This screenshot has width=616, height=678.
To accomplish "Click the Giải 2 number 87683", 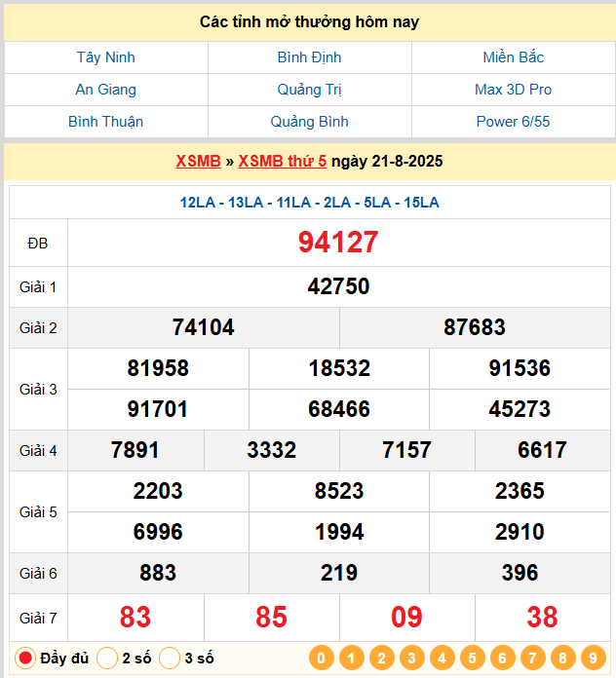I will pyautogui.click(x=474, y=327).
